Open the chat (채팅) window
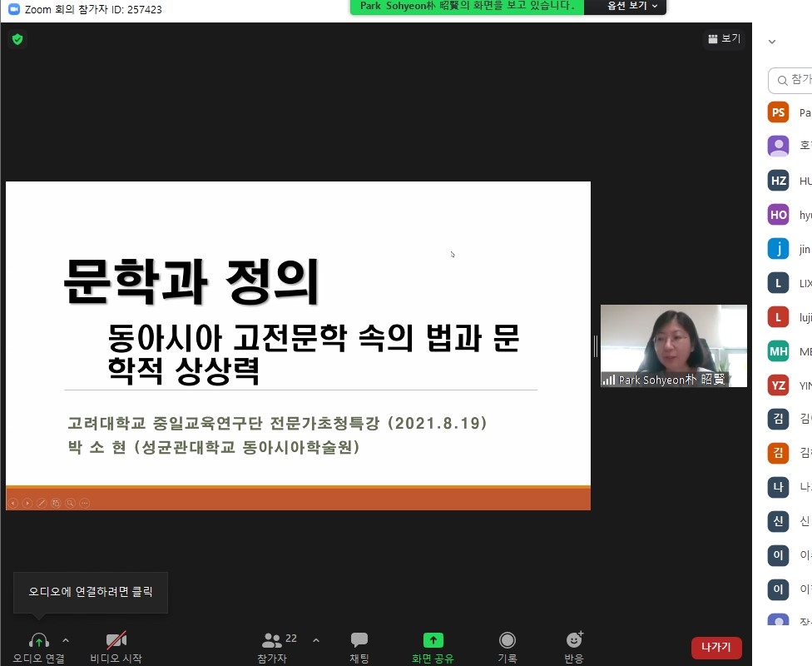The image size is (812, 666). (x=359, y=640)
